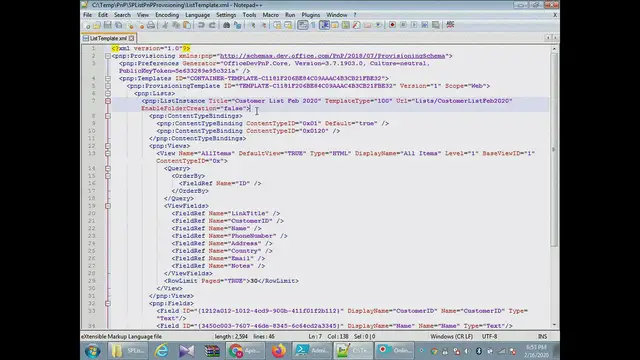Click the Stop Recording macro icon
640x360 pixels.
(403, 25)
